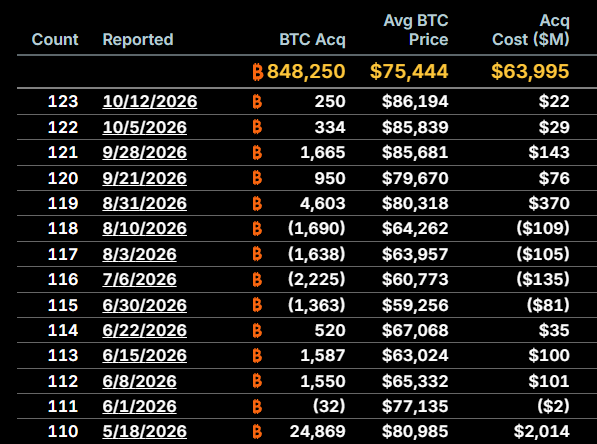Click the Bitcoin icon in row 111
This screenshot has height=444, width=597.
coord(257,407)
